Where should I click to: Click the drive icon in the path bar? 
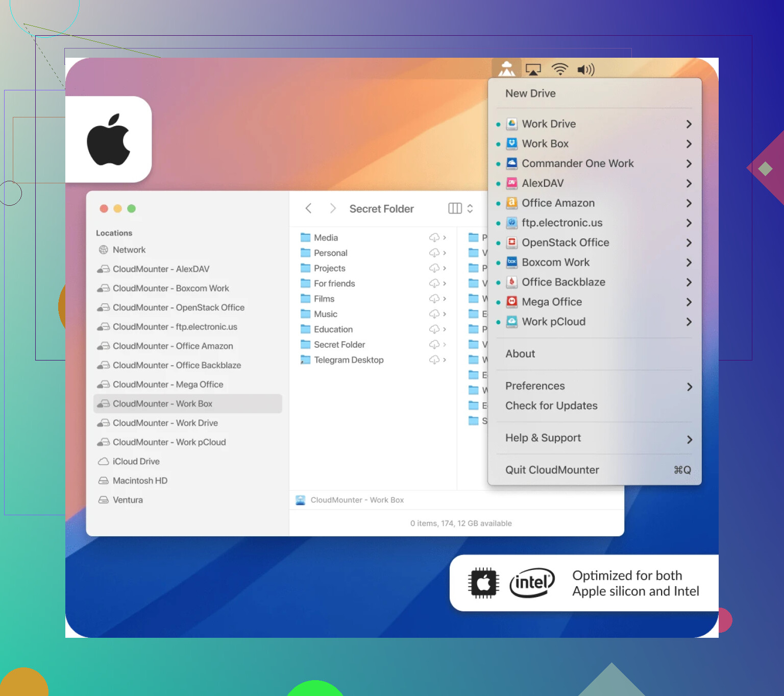[x=301, y=500]
